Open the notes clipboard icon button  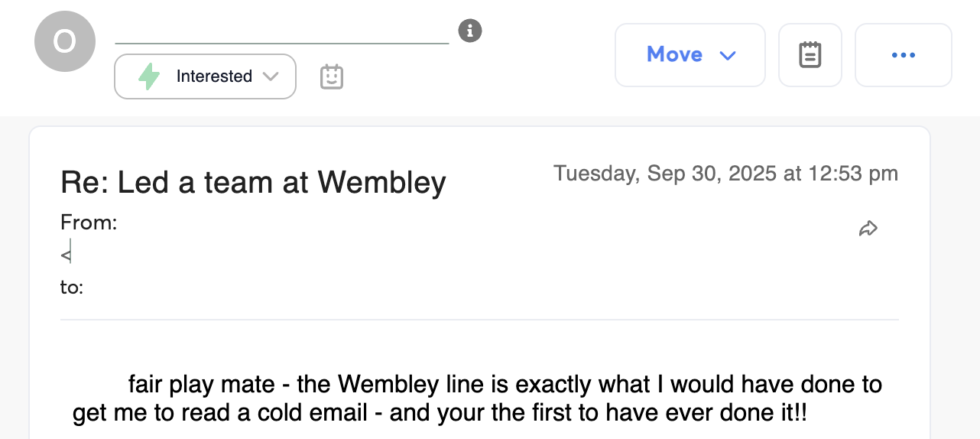point(810,55)
